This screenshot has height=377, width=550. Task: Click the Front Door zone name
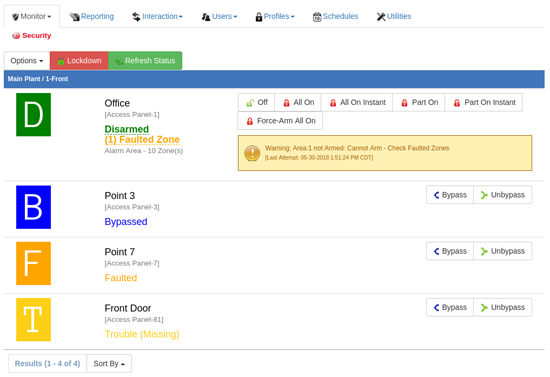128,308
